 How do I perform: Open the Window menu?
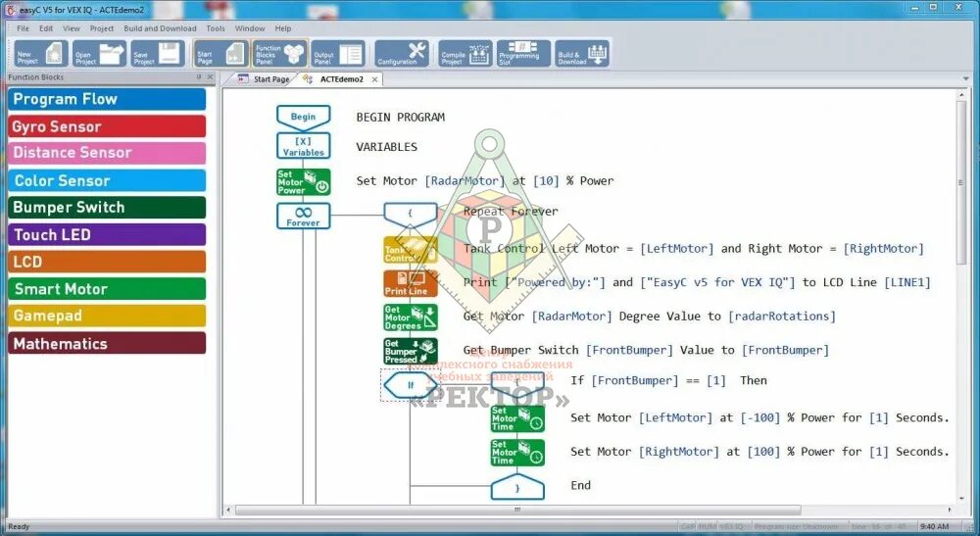coord(250,28)
